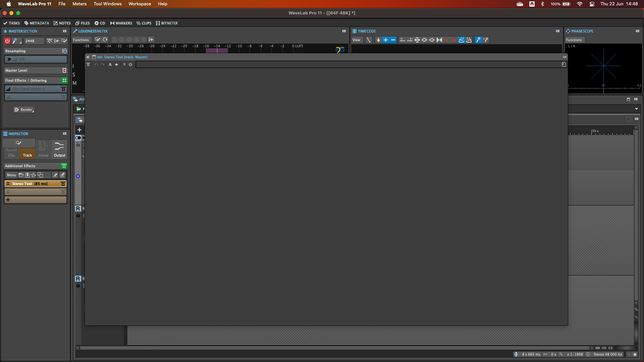Screen dimensions: 644x362
Task: Switch to the CLIPS tab
Action: (x=144, y=23)
